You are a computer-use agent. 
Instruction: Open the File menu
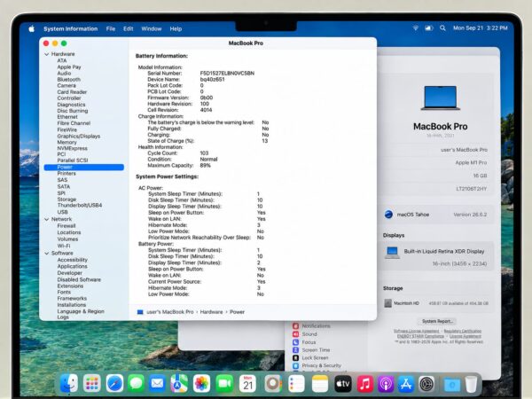tap(111, 29)
